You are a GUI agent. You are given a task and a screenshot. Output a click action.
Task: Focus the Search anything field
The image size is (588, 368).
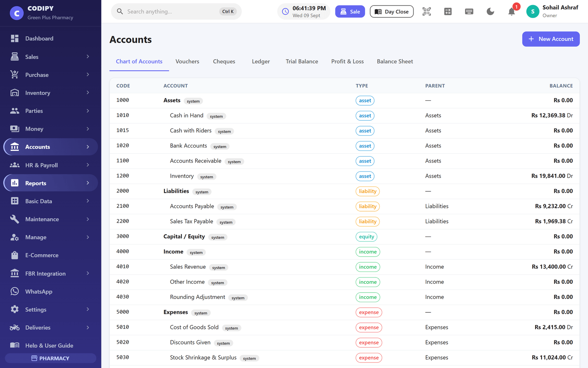click(176, 11)
